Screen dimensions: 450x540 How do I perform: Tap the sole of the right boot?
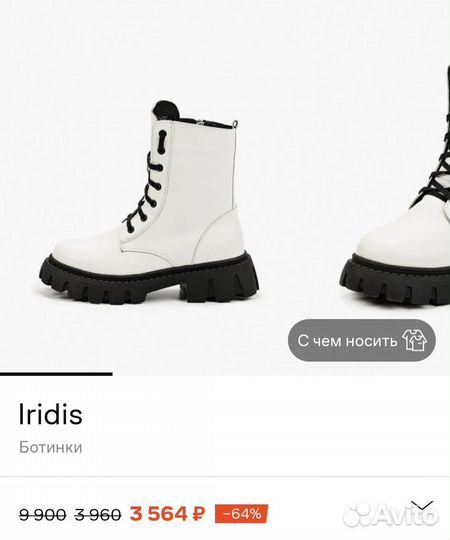coord(395,283)
